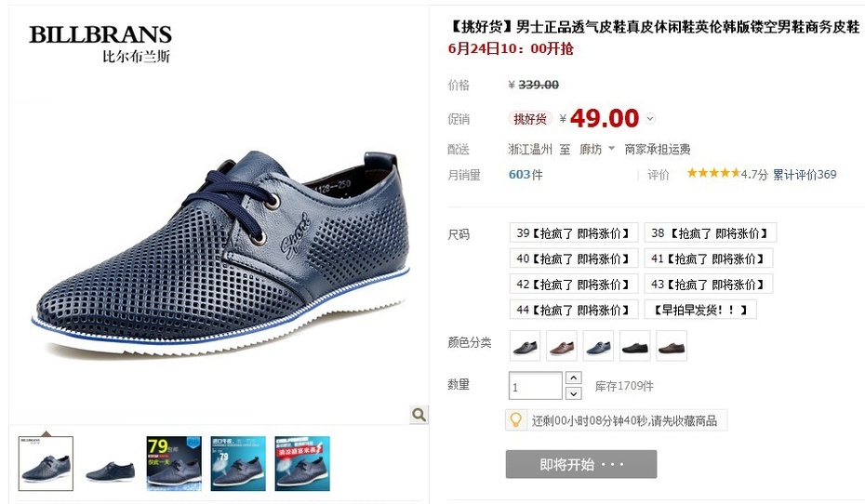This screenshot has height=504, width=865.
Task: Select size 39 option
Action: [574, 232]
